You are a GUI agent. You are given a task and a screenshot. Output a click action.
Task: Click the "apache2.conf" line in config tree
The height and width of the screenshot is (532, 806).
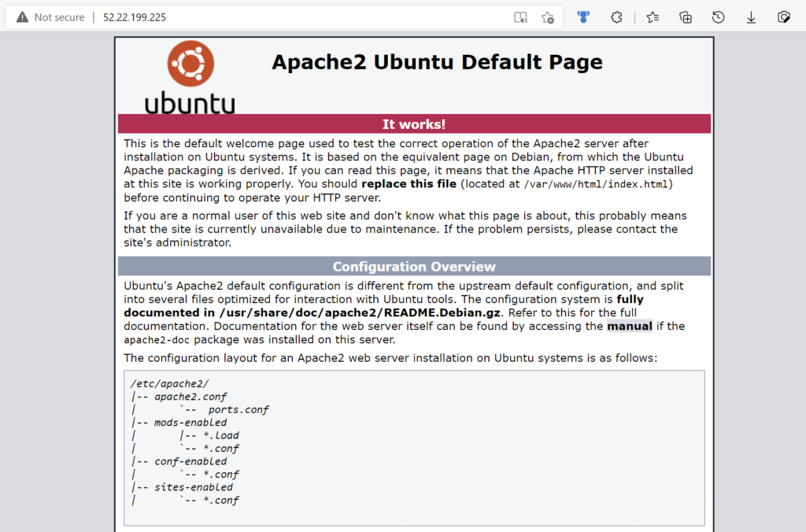pos(190,397)
